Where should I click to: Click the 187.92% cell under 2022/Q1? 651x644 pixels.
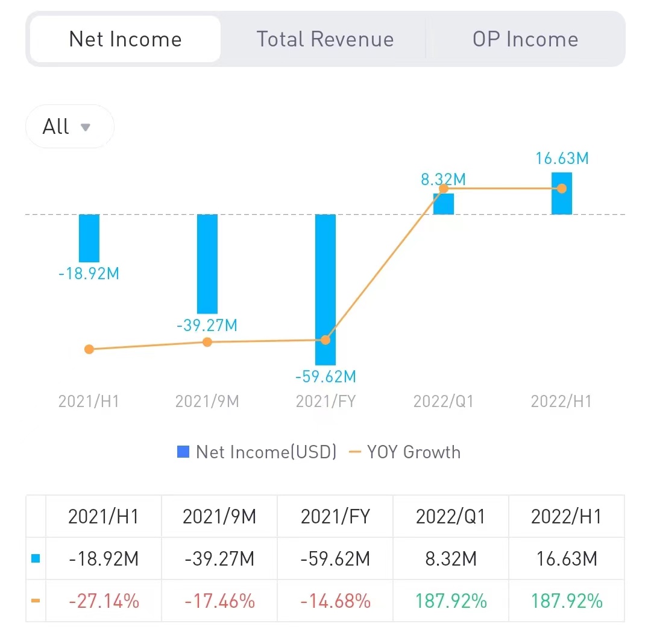pyautogui.click(x=451, y=601)
